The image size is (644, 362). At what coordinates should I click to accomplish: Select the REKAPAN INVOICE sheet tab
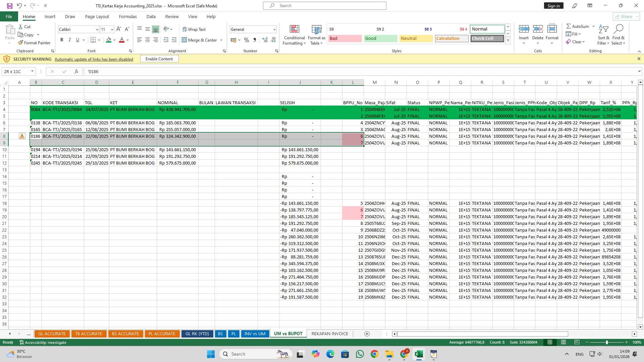click(x=329, y=334)
